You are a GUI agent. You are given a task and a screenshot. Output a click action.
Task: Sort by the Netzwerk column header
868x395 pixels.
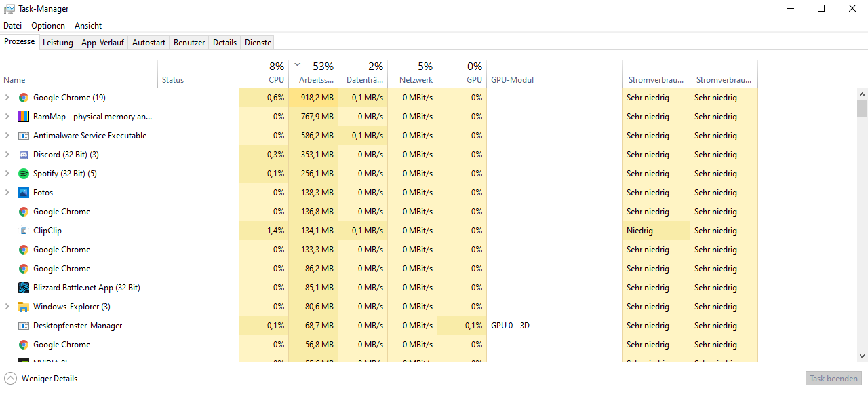pyautogui.click(x=412, y=74)
